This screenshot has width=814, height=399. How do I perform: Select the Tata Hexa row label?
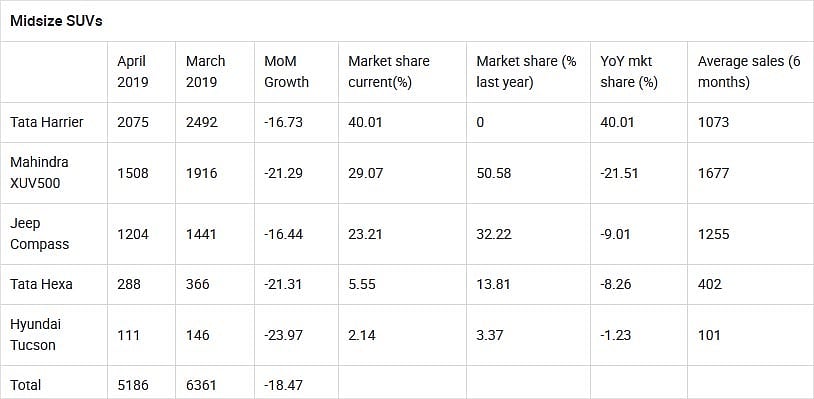41,284
